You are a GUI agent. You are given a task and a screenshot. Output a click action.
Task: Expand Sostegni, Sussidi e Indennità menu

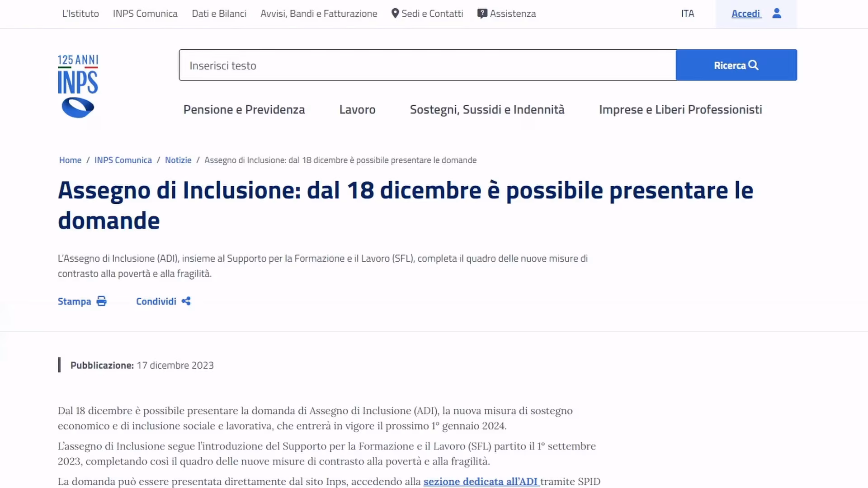pos(487,109)
